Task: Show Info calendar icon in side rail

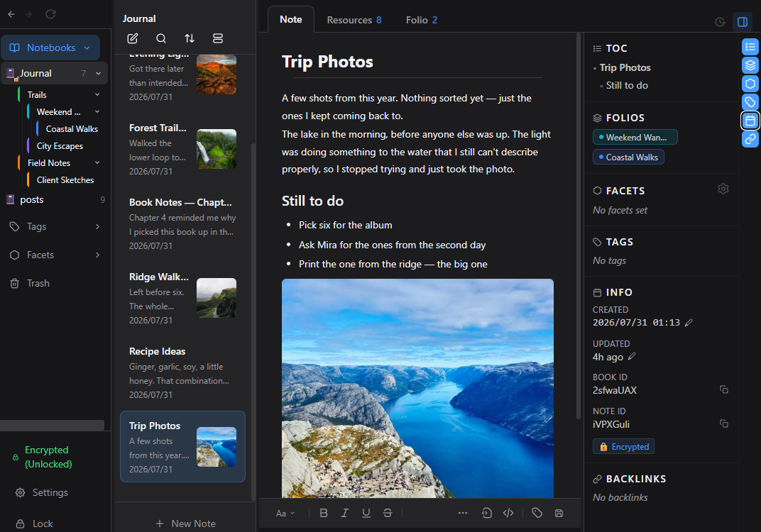Action: point(750,121)
